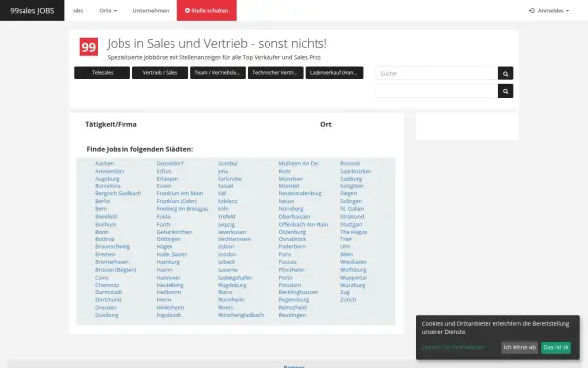The image size is (588, 368).
Task: Open jobs in Freiburg Im Breisgau
Action: click(x=182, y=209)
